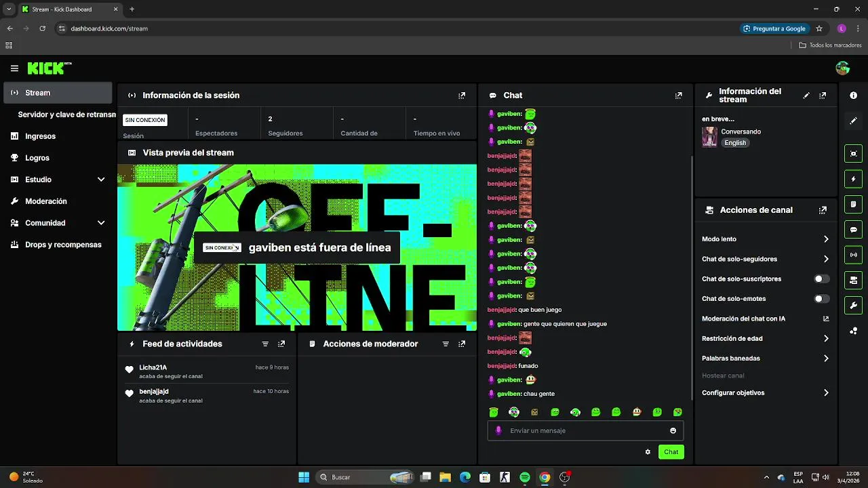This screenshot has height=488, width=868.
Task: Open Moderación in the sidebar
Action: [x=58, y=201]
